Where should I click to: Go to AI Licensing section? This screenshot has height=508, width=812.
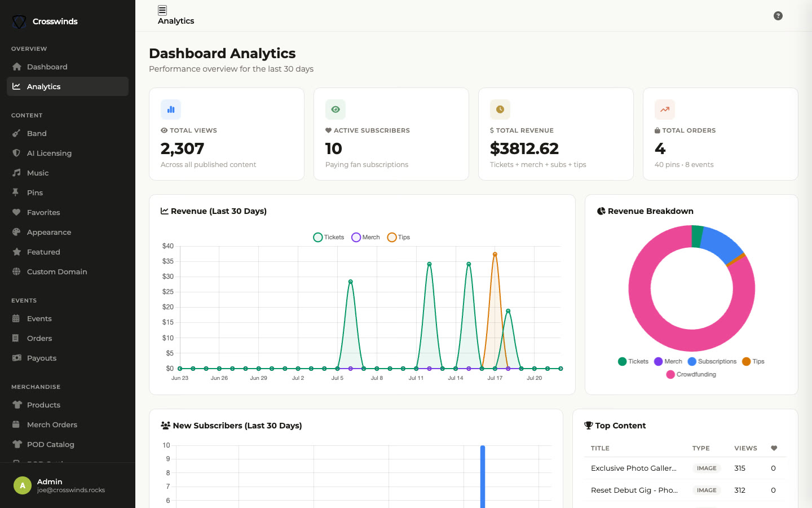pyautogui.click(x=68, y=153)
